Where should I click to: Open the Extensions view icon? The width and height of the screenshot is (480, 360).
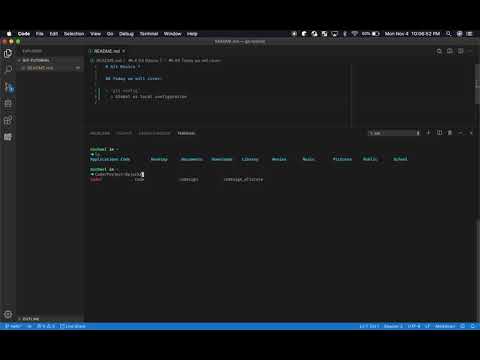8,120
